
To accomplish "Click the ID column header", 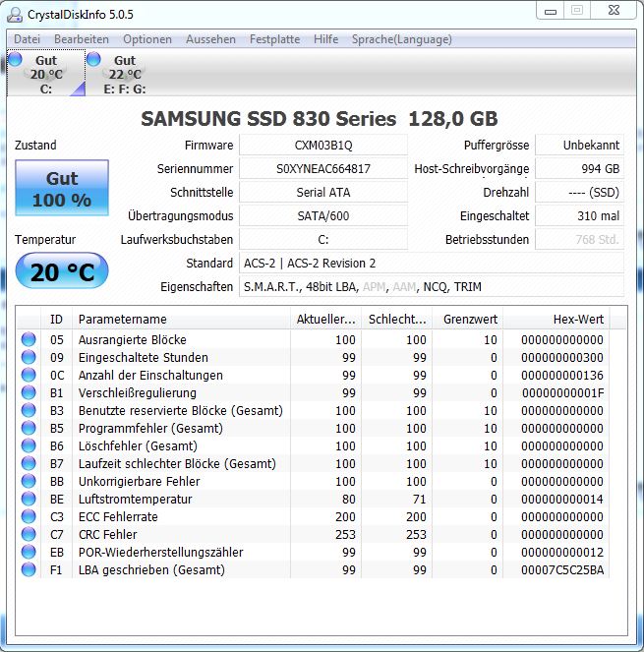I will click(56, 319).
